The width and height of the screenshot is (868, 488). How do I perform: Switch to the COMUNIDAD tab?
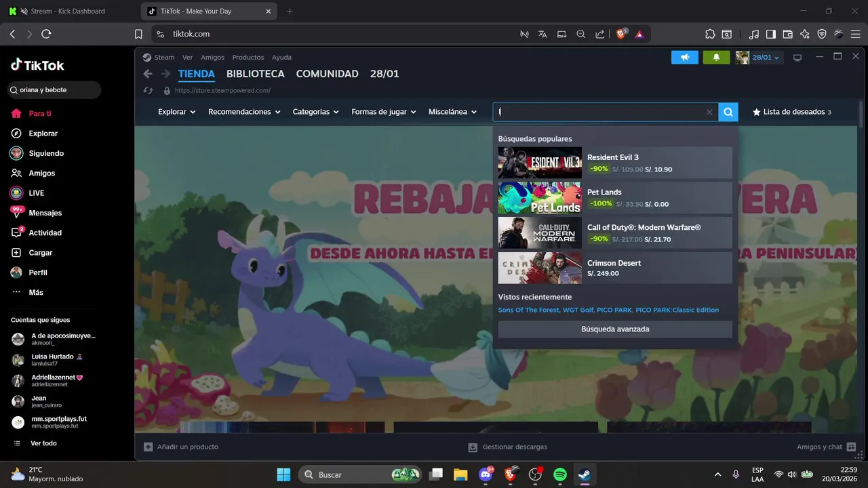pos(328,74)
